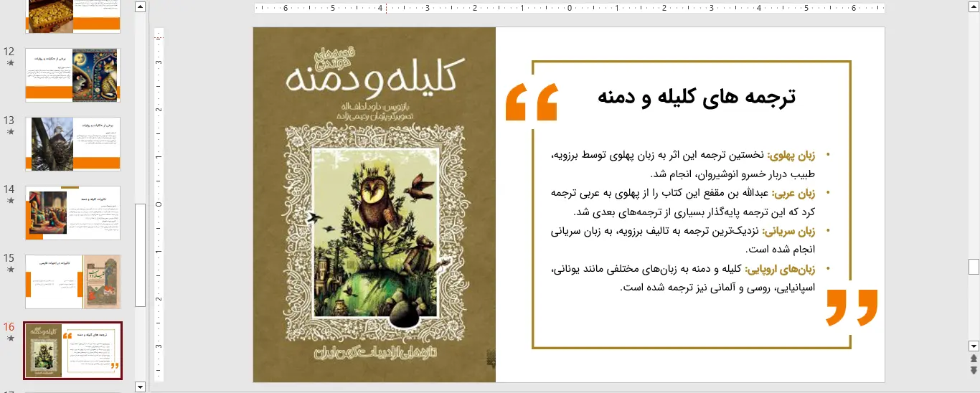
Task: Click the bullet label 'زبان سریانی:'
Action: pyautogui.click(x=789, y=232)
